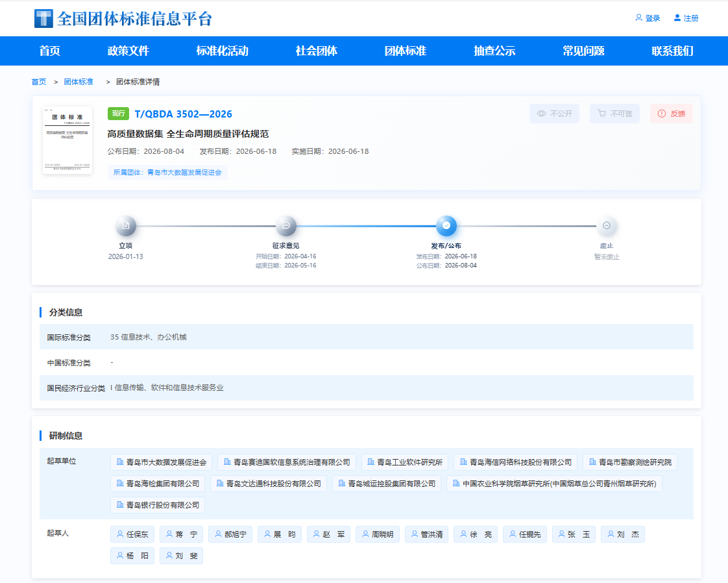Select the drafting unit 青岛海信网络科技股份有限公司
This screenshot has width=728, height=583.
[515, 462]
